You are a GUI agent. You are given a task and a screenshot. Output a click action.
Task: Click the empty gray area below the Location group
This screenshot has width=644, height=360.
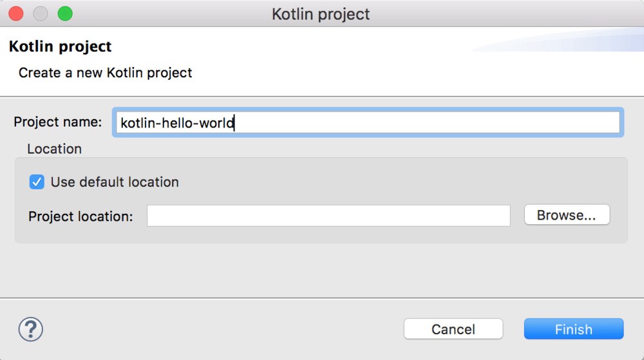coord(322,270)
